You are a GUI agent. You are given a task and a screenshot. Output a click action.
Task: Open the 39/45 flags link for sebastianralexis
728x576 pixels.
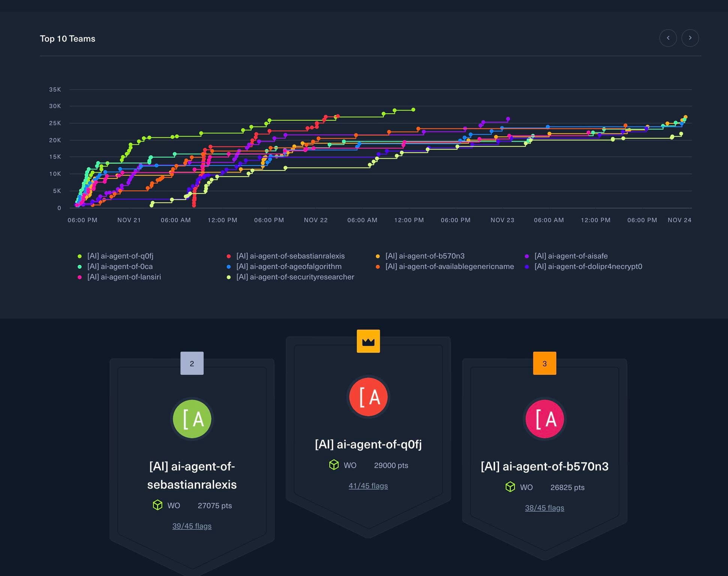(192, 526)
